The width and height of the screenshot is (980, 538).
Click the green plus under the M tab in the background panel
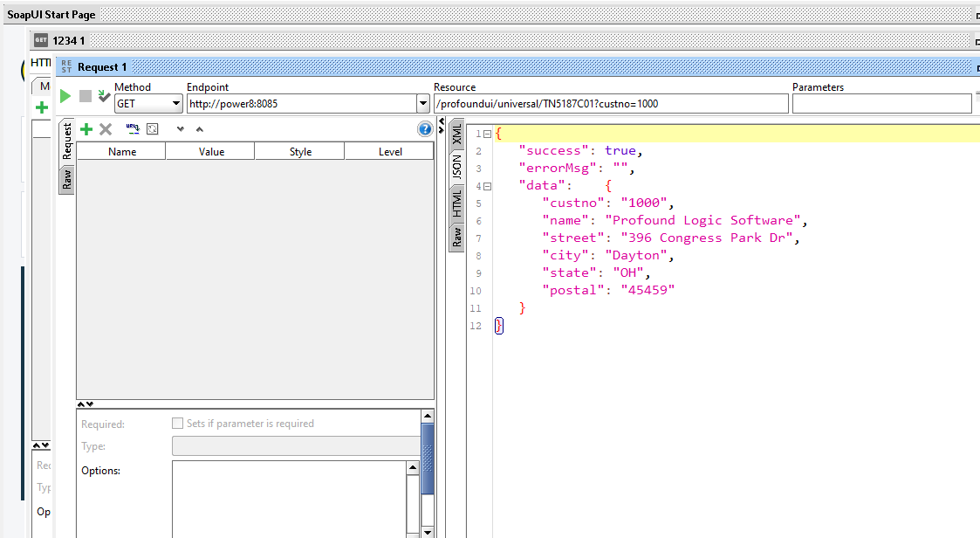coord(42,107)
